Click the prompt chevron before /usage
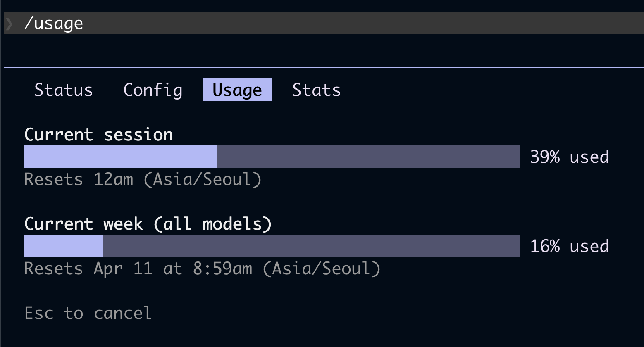Screen dimensions: 644x347 pyautogui.click(x=9, y=23)
